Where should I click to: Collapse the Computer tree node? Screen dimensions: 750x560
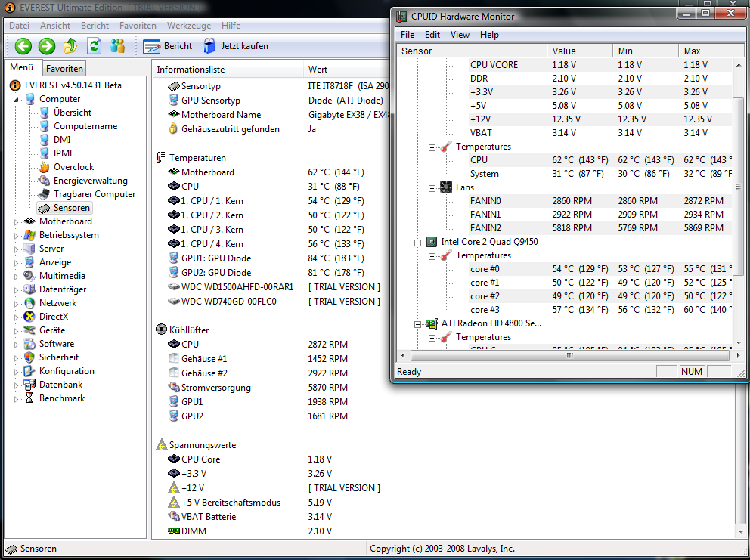16,100
